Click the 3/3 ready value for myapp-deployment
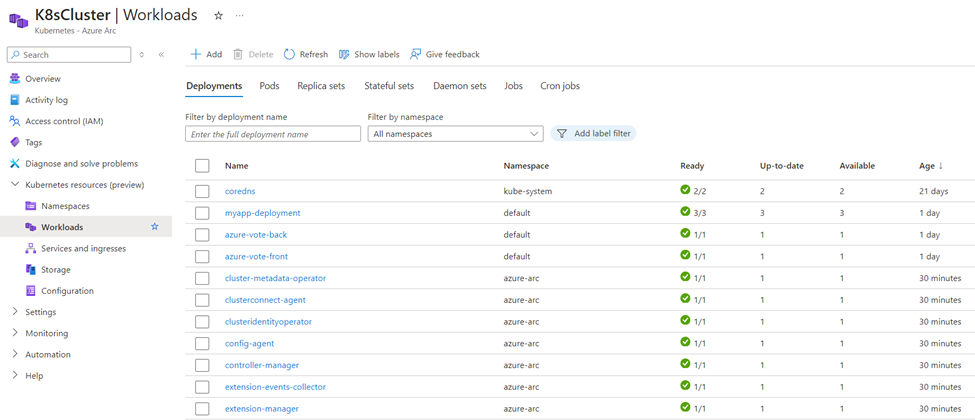Image resolution: width=975 pixels, height=420 pixels. point(700,213)
